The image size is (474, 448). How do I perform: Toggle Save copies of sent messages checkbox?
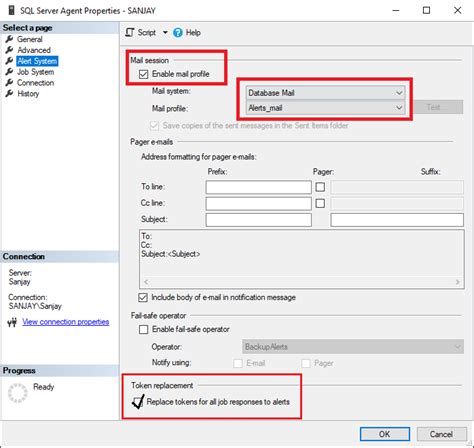(154, 126)
